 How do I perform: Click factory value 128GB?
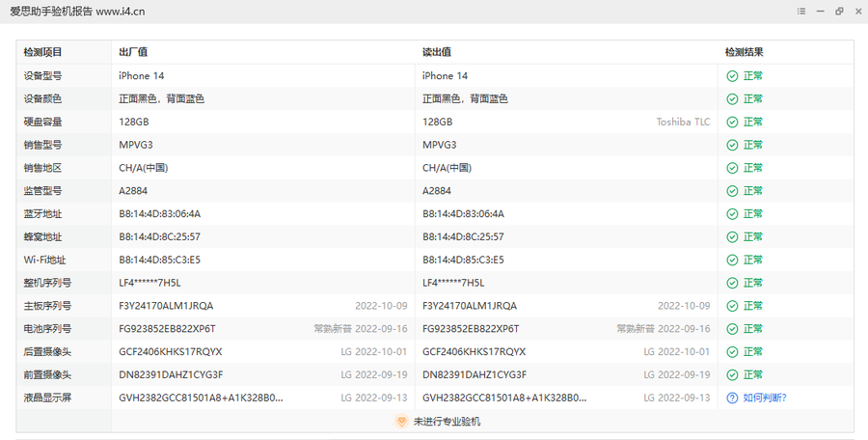133,122
